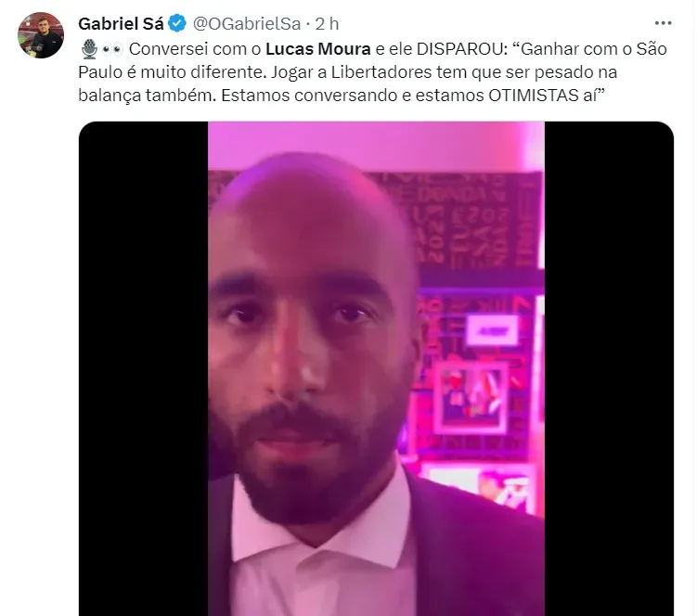Viewport: 697px width, 616px height.
Task: Open the three-dot more options menu
Action: click(x=663, y=23)
